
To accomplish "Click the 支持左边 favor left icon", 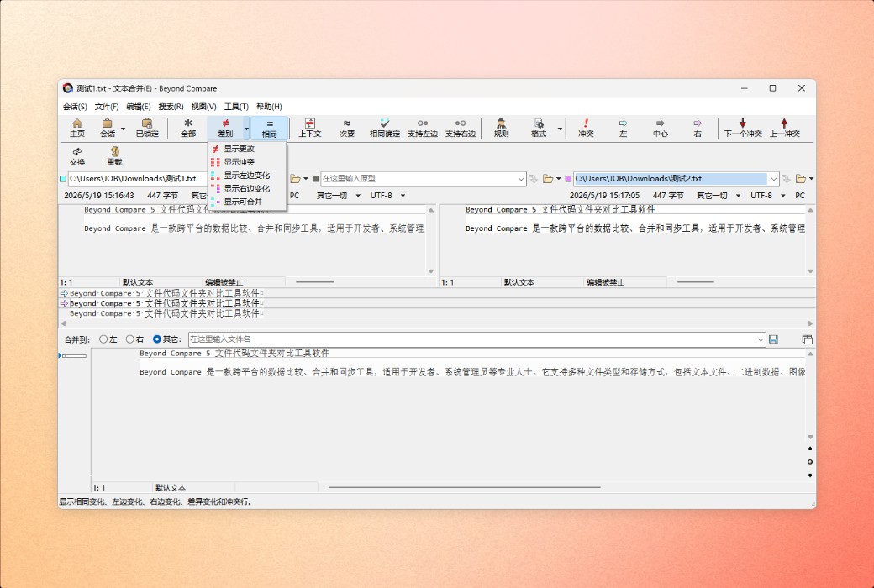I will [423, 128].
